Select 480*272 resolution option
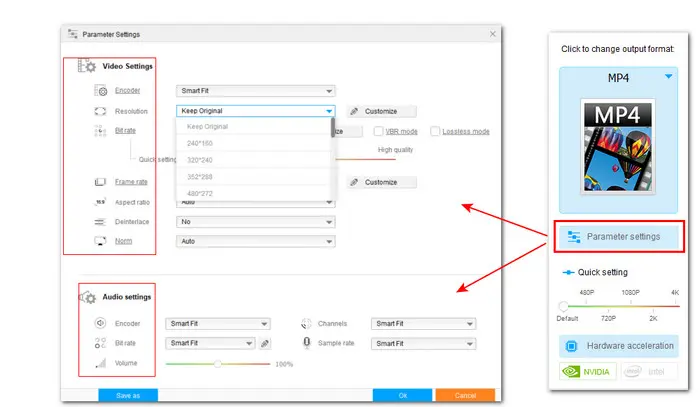This screenshot has width=700, height=407. point(254,193)
